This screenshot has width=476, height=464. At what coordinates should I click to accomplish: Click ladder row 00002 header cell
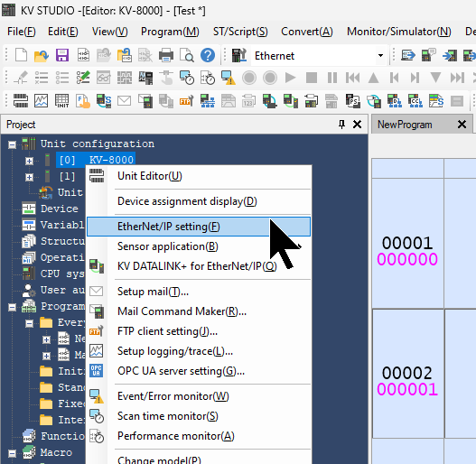click(407, 374)
